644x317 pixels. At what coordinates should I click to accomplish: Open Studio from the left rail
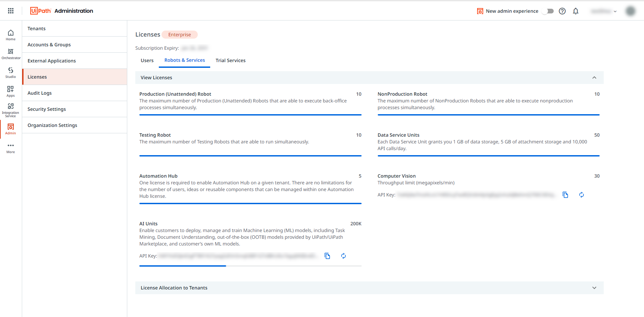coord(11,73)
